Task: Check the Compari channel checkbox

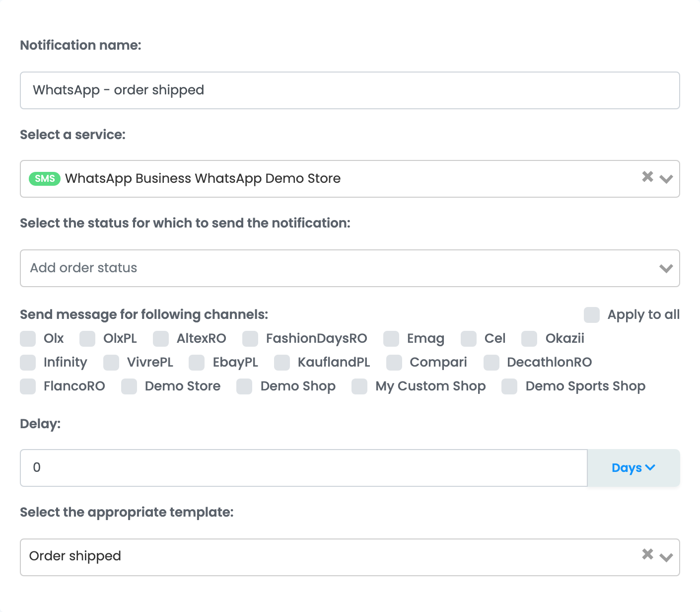Action: [x=394, y=363]
